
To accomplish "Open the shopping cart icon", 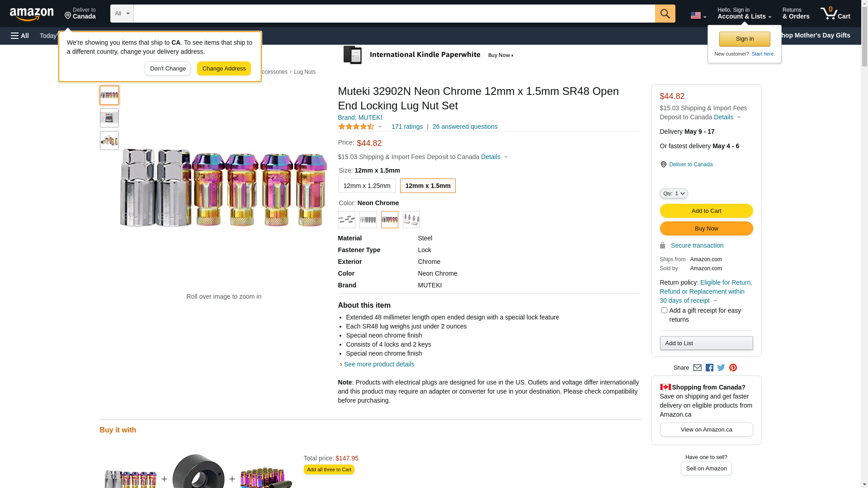I will point(835,14).
